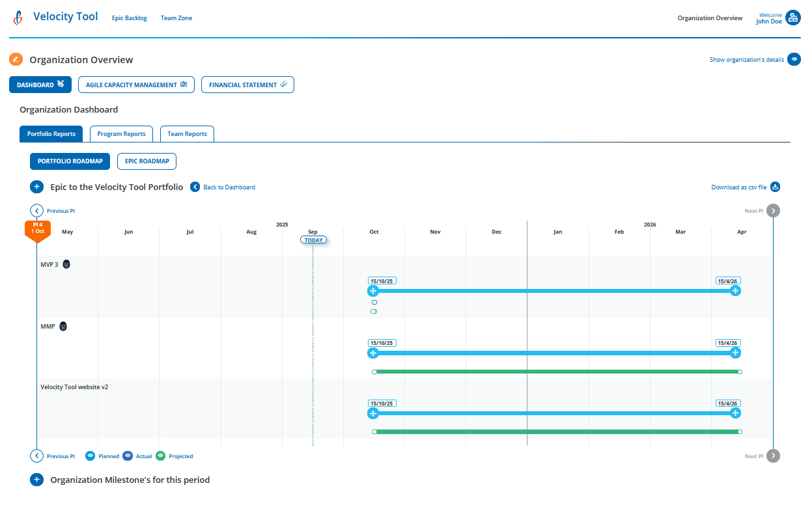Click the Previous PI chevron arrow
This screenshot has height=505, width=812.
click(37, 210)
